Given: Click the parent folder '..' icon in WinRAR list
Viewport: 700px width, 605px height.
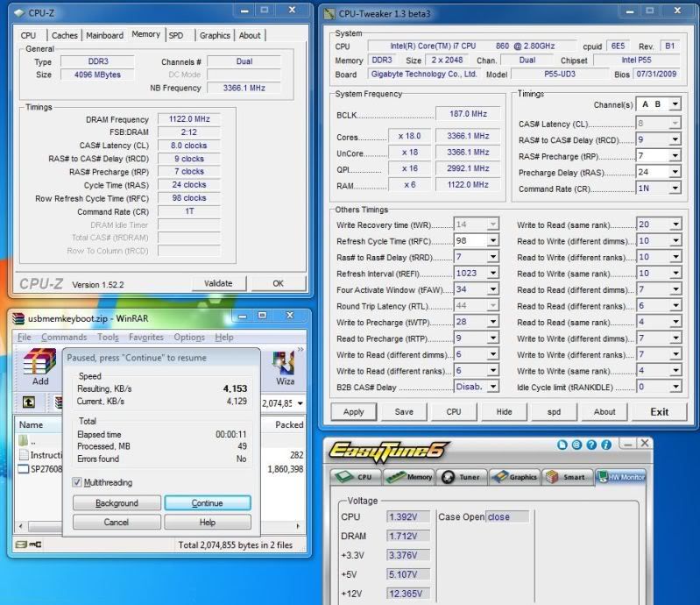Looking at the screenshot, I should (x=24, y=440).
